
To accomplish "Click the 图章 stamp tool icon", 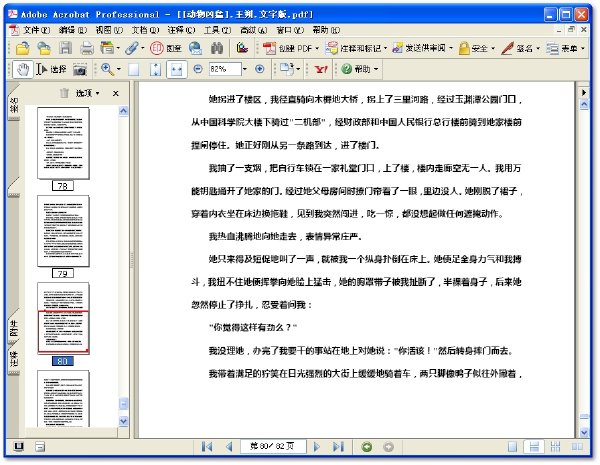I will [x=165, y=48].
